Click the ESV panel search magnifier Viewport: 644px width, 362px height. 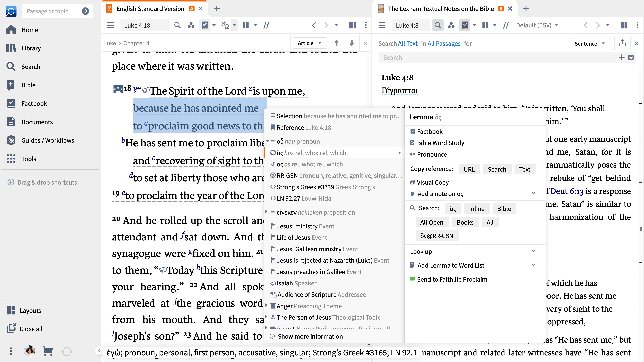(x=177, y=25)
